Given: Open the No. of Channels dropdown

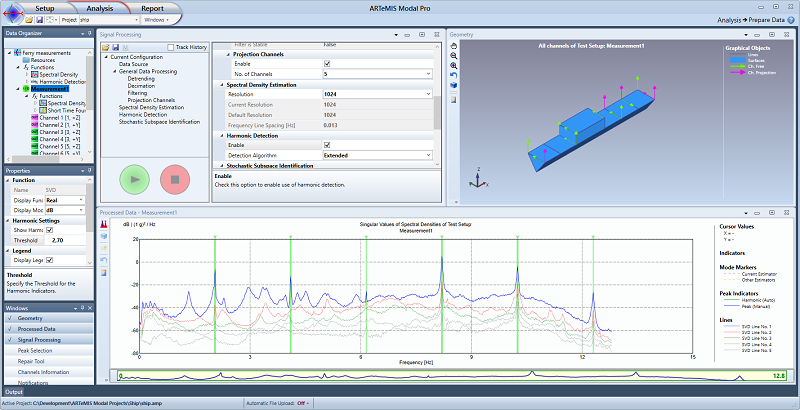Looking at the screenshot, I should (429, 74).
